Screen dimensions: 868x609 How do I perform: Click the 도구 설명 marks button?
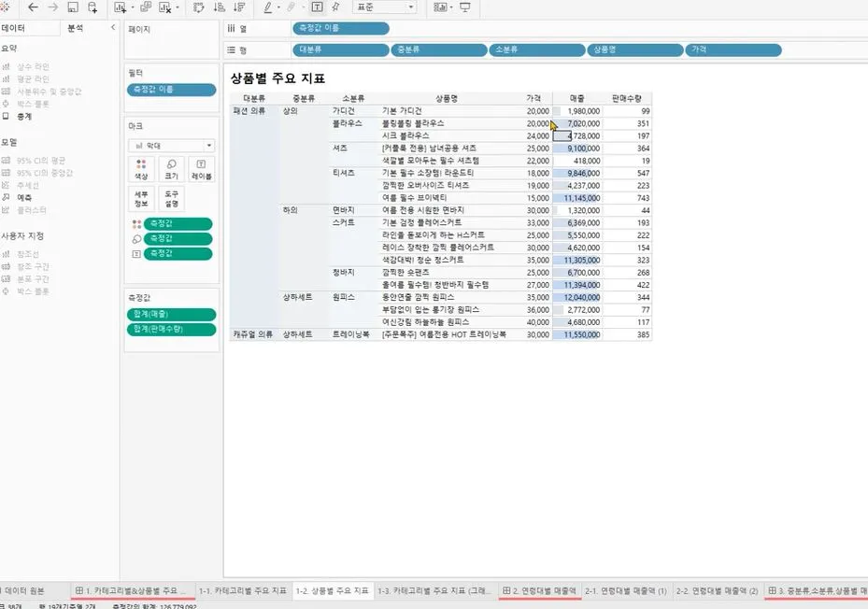(x=171, y=199)
